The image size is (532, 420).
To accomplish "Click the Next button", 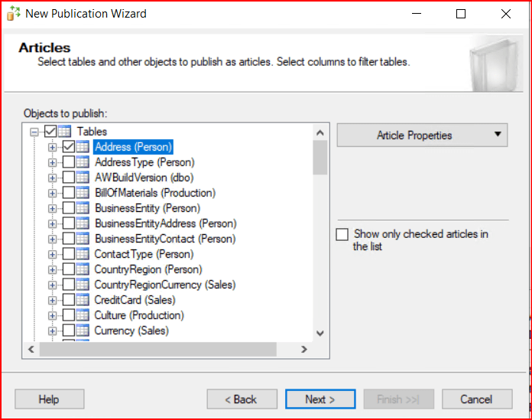I will pos(320,399).
